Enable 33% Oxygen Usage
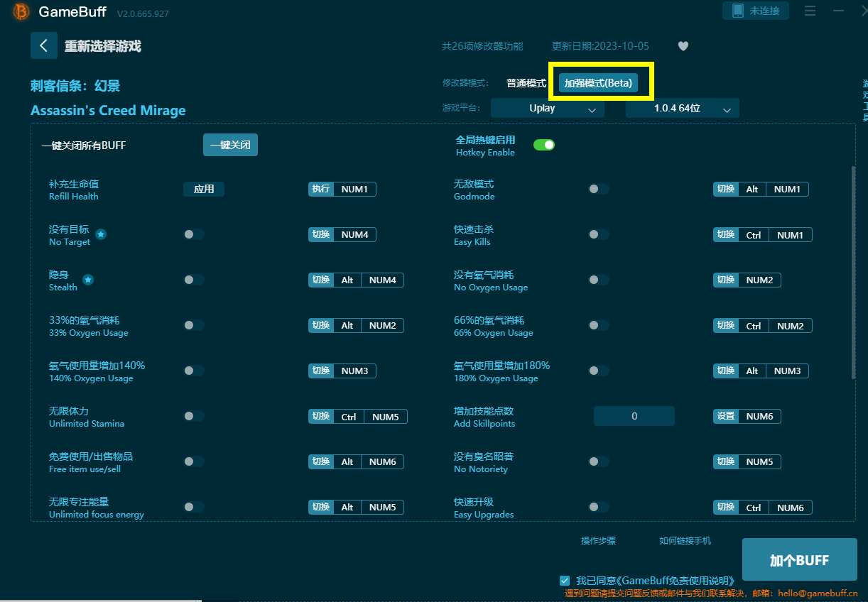 194,325
